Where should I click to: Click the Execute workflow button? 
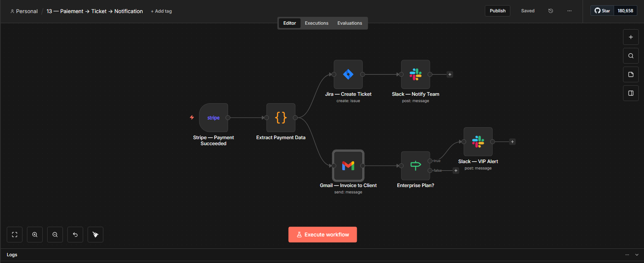click(323, 235)
